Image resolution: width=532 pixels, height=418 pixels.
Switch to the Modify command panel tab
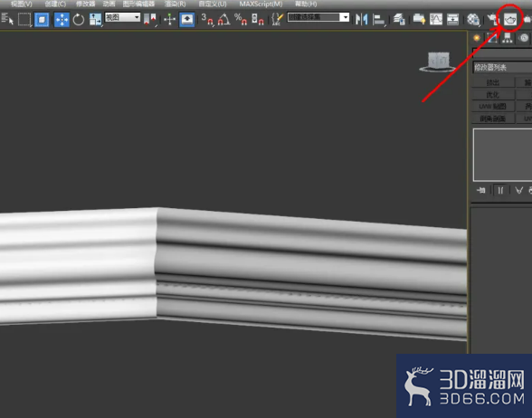point(492,38)
